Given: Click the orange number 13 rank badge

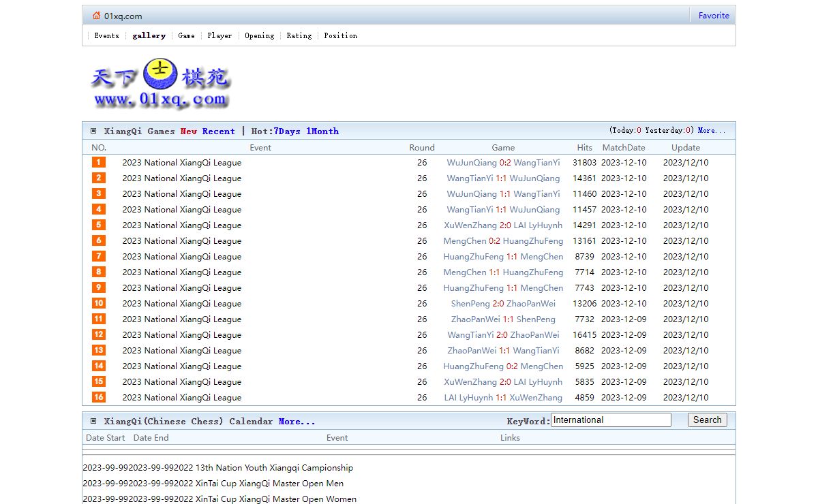Looking at the screenshot, I should tap(99, 350).
